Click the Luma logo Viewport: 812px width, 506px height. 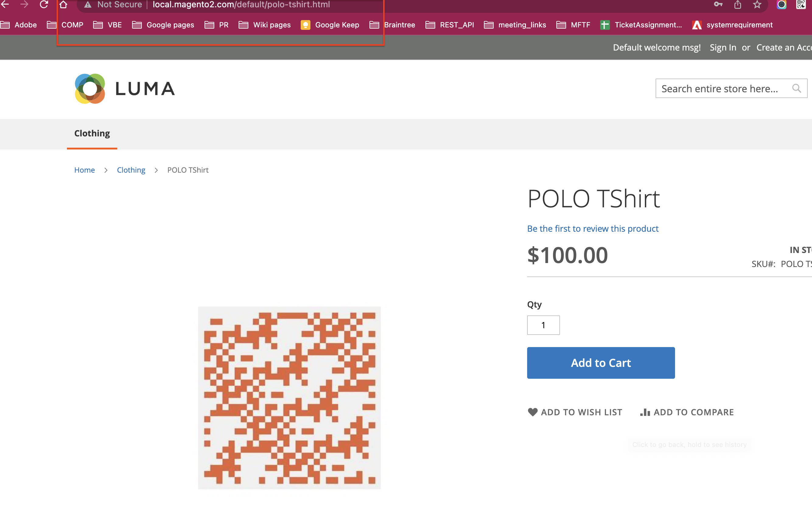pos(124,89)
